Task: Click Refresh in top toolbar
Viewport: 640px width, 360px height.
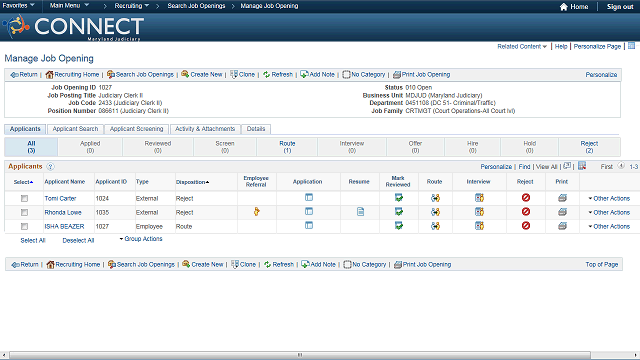Action: pyautogui.click(x=278, y=75)
